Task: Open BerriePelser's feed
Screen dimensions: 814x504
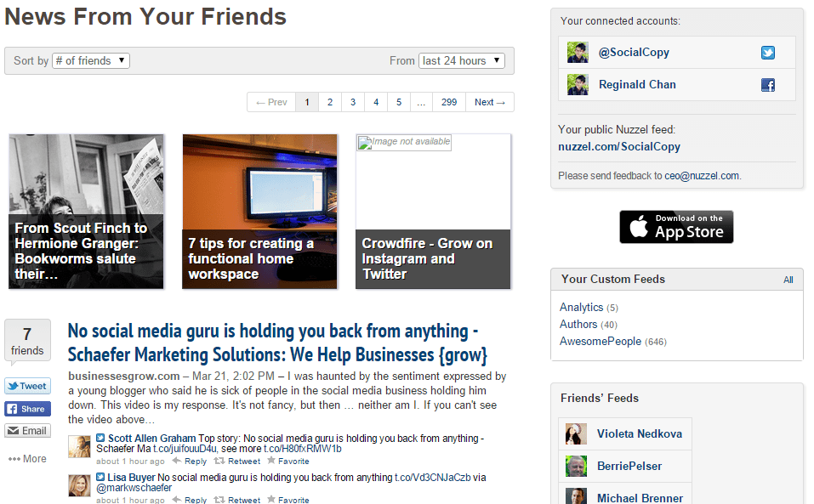Action: 629,466
